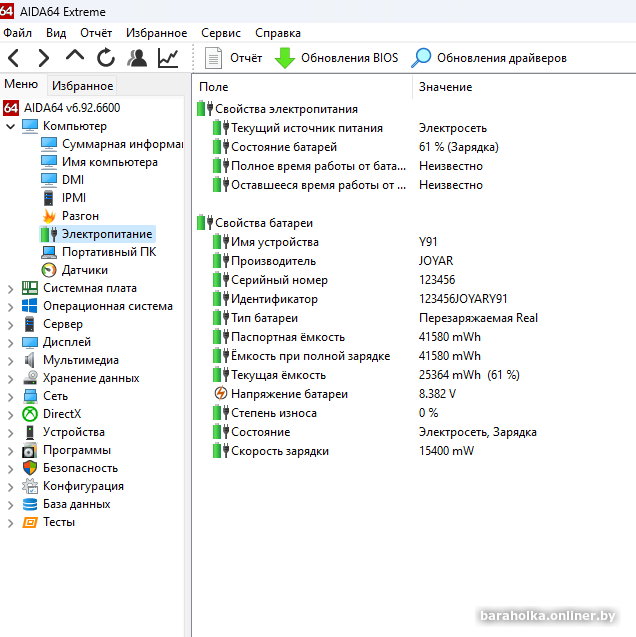Screen dimensions: 636x637
Task: Select the Скорость зарядки row
Action: click(x=280, y=451)
